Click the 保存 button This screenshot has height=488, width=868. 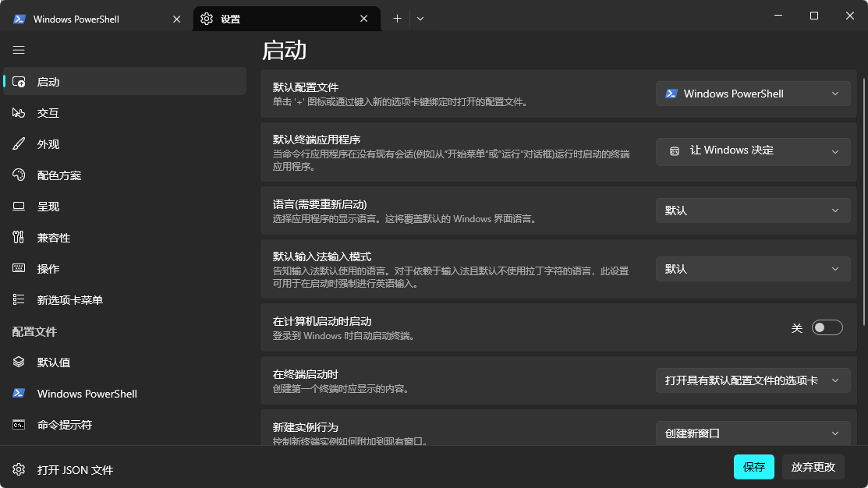tap(753, 467)
